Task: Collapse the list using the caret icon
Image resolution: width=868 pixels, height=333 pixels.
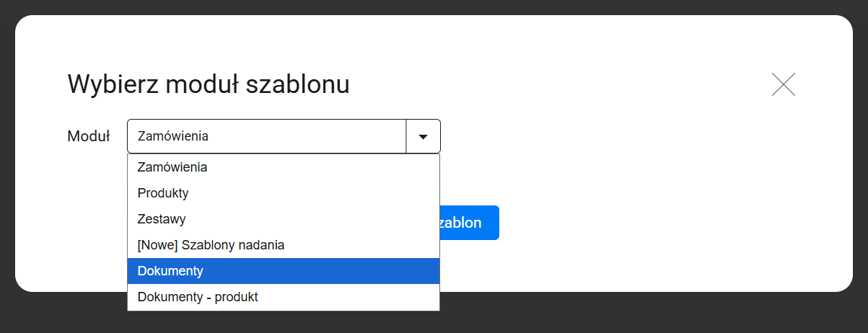Action: (x=424, y=136)
